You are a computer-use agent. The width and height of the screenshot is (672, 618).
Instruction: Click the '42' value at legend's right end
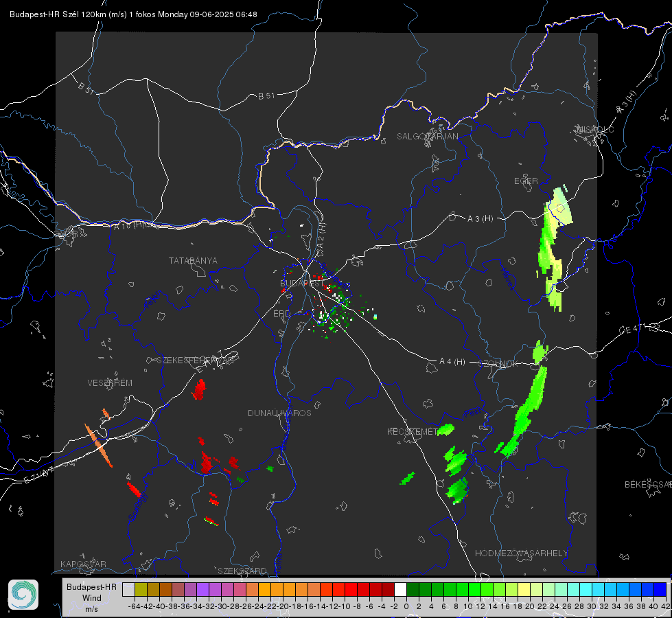pyautogui.click(x=665, y=606)
